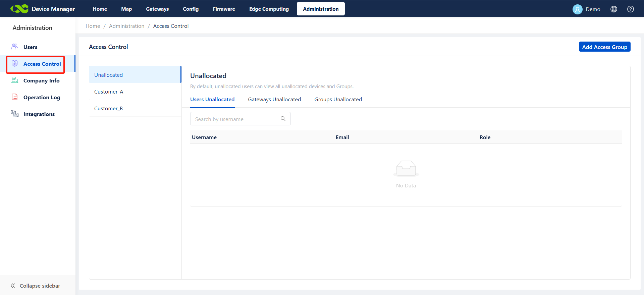Click the globe language icon

[x=613, y=9]
